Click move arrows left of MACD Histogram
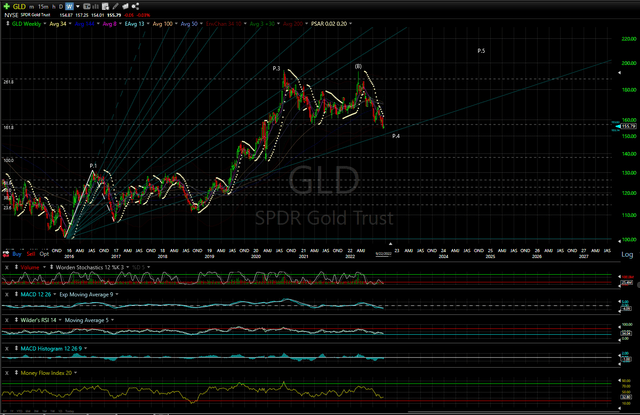 [16, 348]
